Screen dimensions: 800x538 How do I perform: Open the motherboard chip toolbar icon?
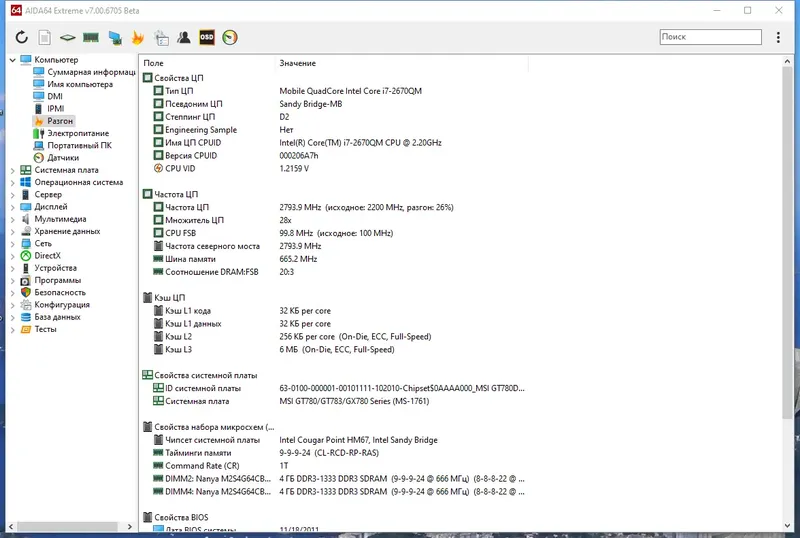(x=67, y=37)
